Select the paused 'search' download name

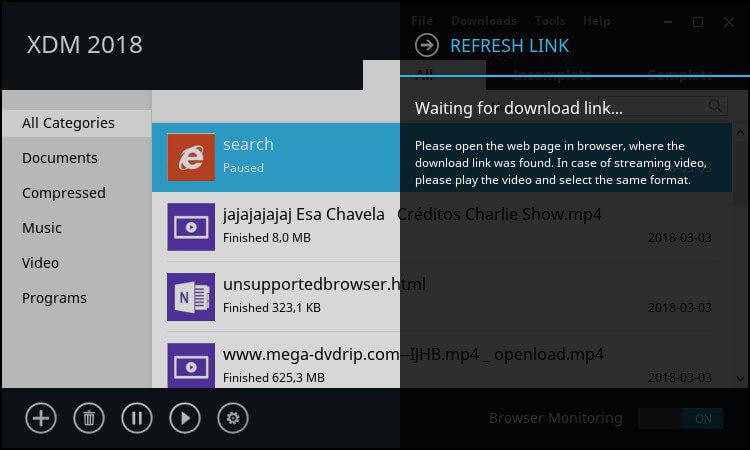(x=248, y=144)
